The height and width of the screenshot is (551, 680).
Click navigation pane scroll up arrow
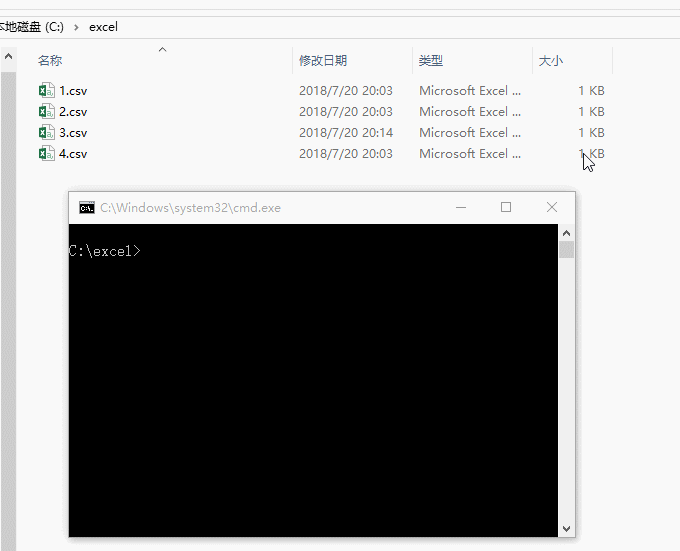pos(8,56)
